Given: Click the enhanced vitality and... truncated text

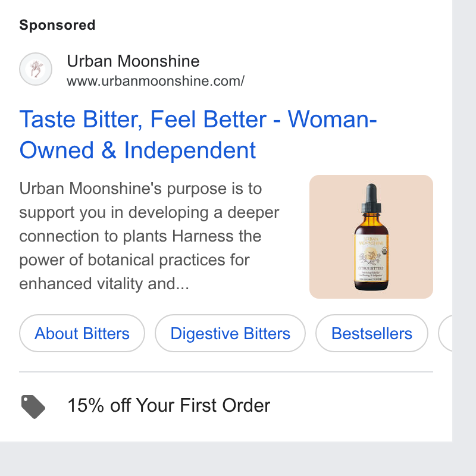Looking at the screenshot, I should (104, 284).
